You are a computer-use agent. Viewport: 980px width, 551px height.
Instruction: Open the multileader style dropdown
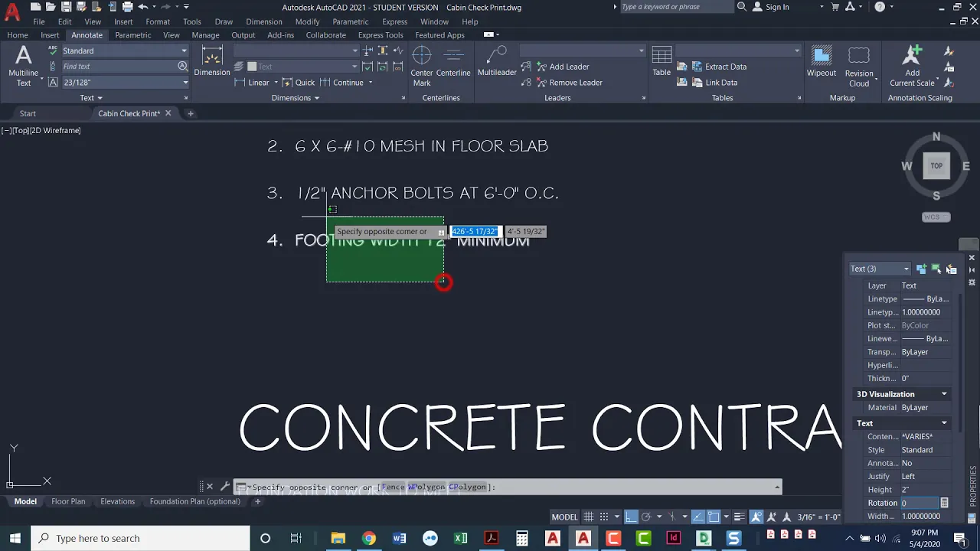(x=583, y=51)
